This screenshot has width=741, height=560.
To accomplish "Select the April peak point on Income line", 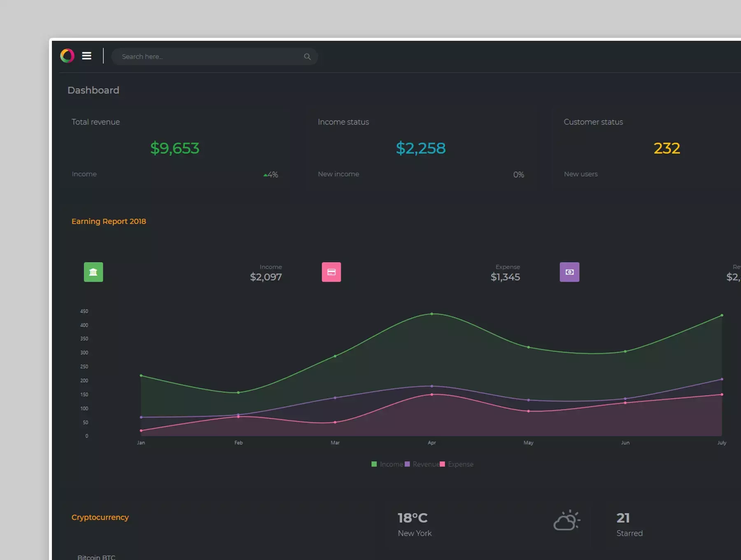I will pos(431,314).
